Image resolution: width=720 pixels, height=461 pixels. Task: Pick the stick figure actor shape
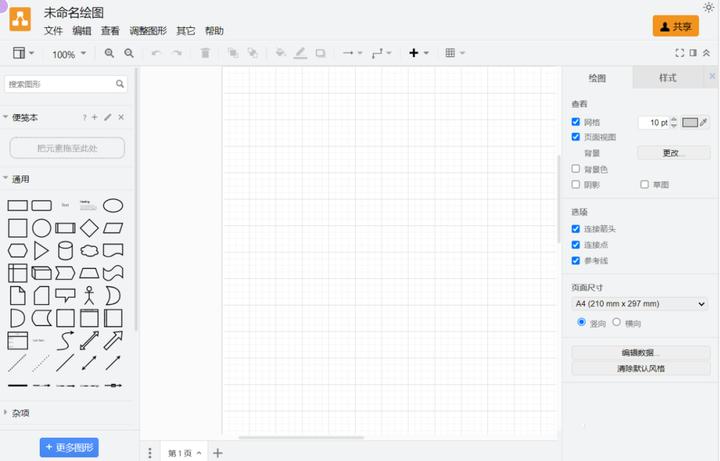coord(89,295)
